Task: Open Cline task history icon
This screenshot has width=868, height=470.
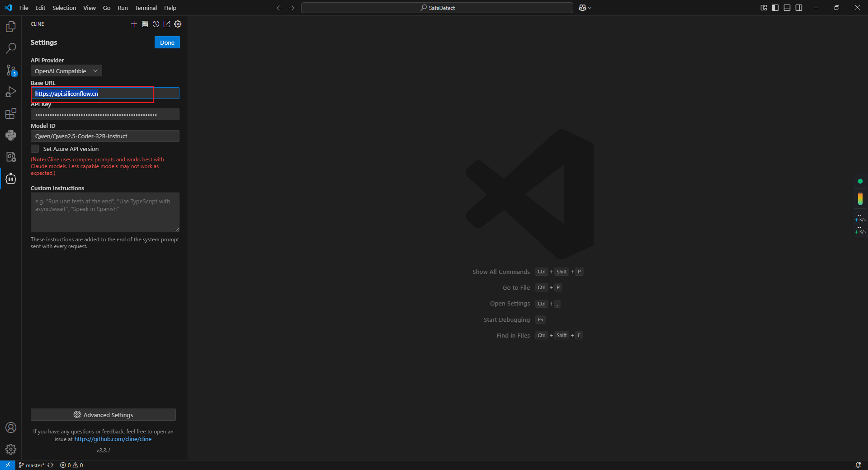Action: [x=156, y=24]
